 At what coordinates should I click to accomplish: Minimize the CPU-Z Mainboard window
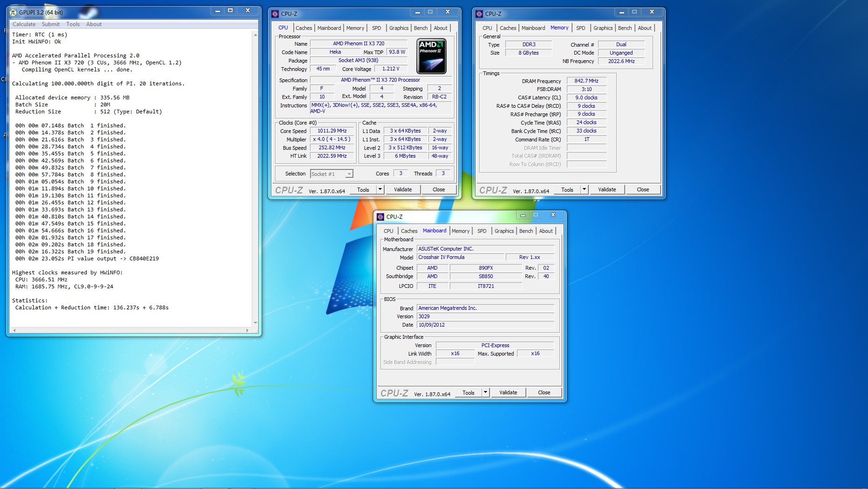point(523,215)
